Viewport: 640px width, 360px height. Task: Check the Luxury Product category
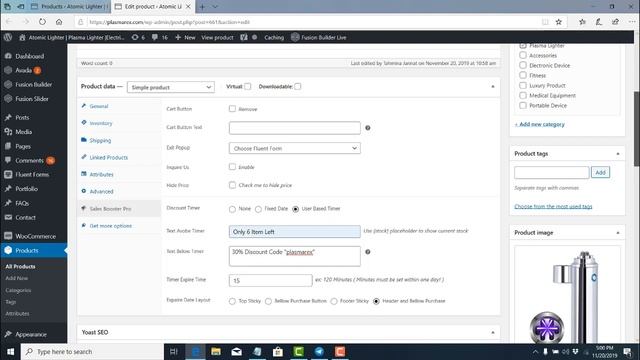pyautogui.click(x=523, y=85)
